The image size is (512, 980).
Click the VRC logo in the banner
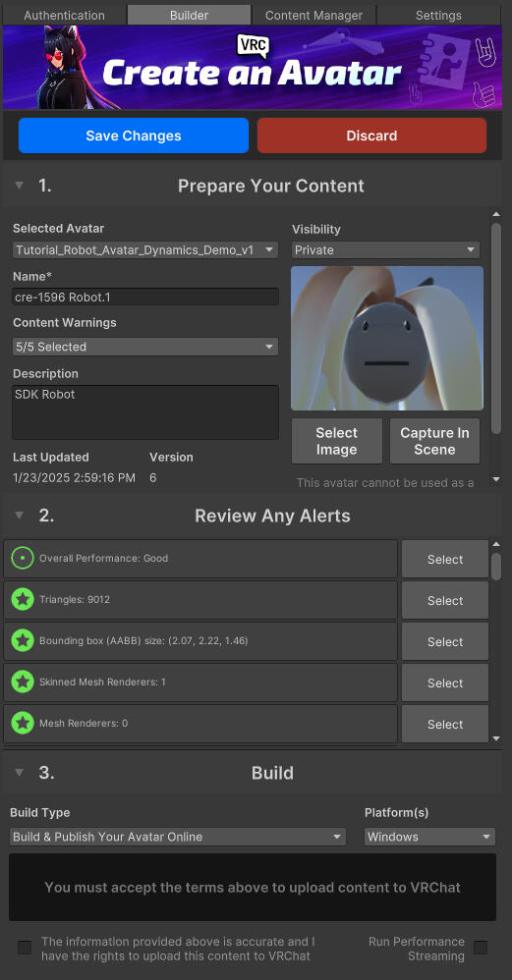[252, 45]
